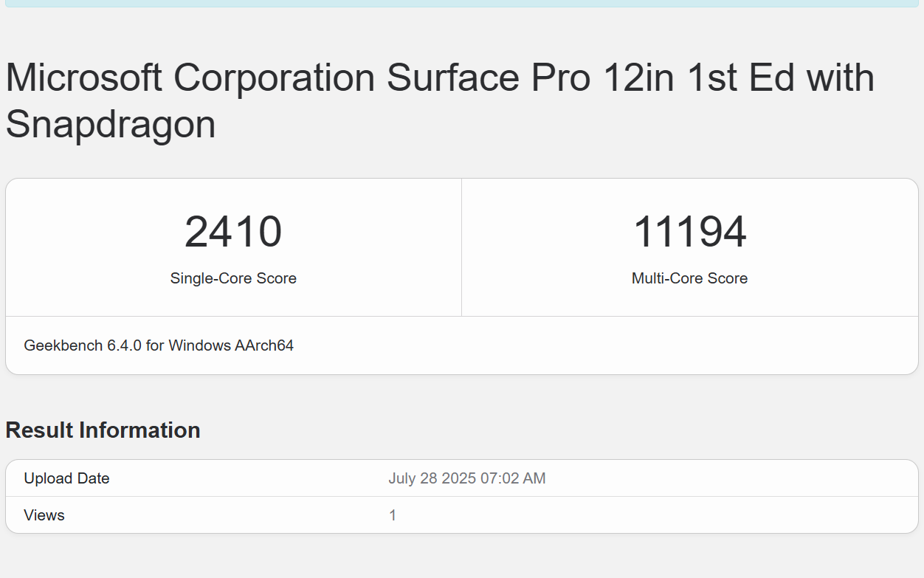Click the Upload Date row label
The width and height of the screenshot is (924, 578).
66,478
